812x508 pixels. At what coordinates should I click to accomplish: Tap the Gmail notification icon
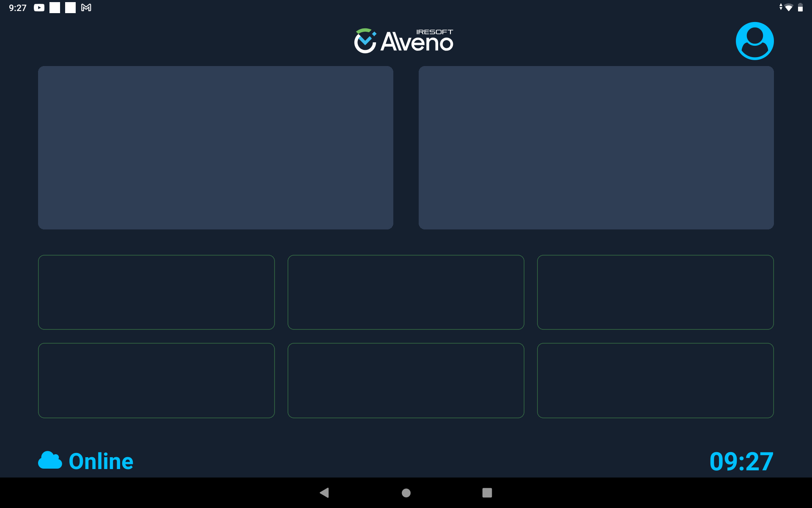pyautogui.click(x=86, y=8)
